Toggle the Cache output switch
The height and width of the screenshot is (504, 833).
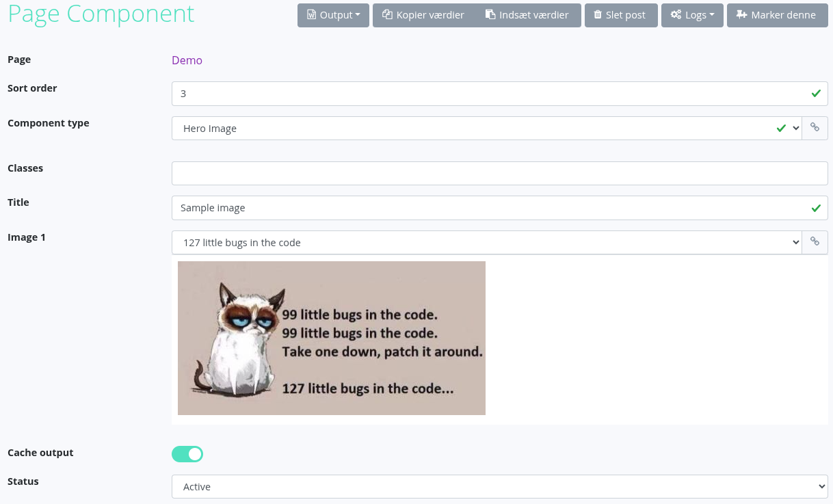point(187,453)
